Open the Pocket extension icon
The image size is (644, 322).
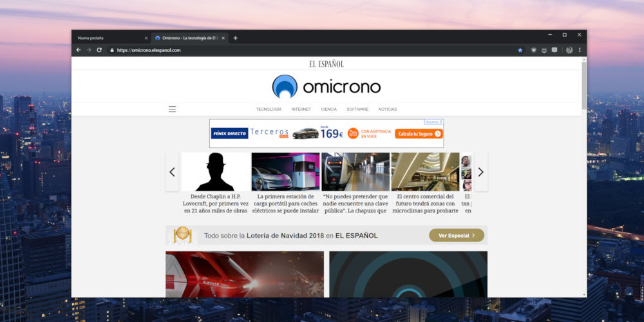544,50
